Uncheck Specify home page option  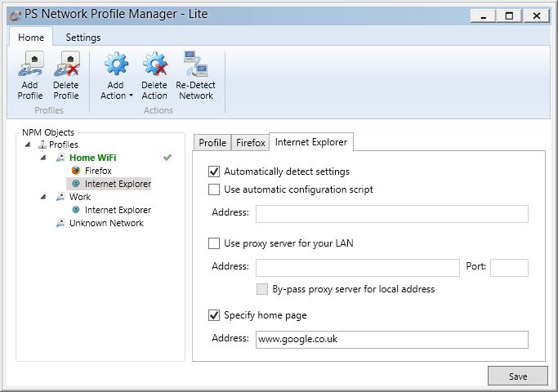[x=214, y=315]
